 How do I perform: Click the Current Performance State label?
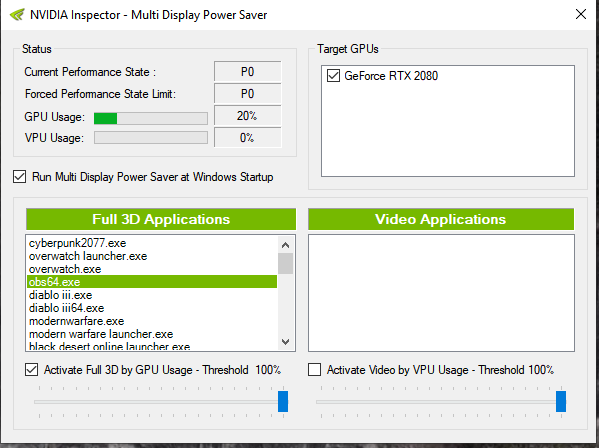point(90,72)
